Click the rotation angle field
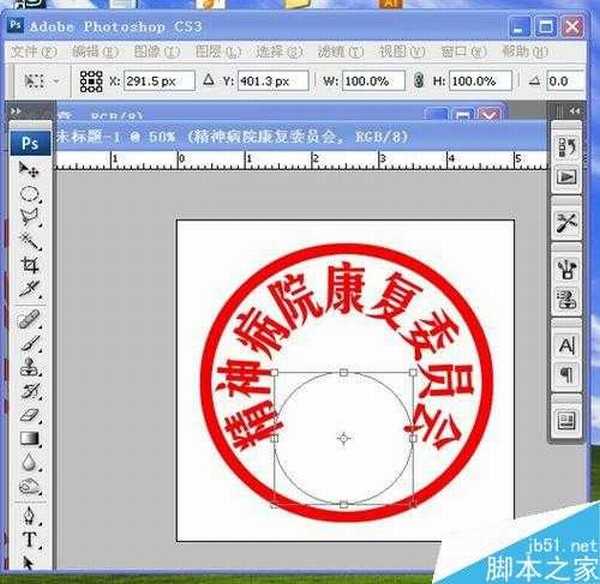 566,81
